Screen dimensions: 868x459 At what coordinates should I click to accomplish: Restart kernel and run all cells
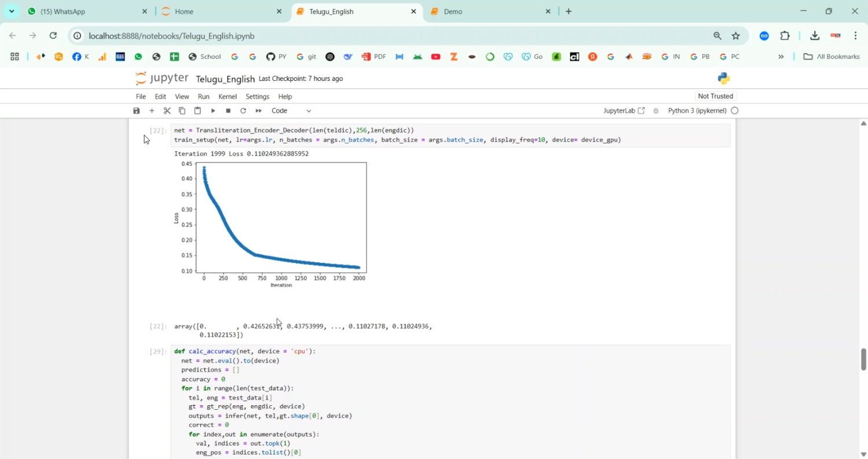click(258, 110)
